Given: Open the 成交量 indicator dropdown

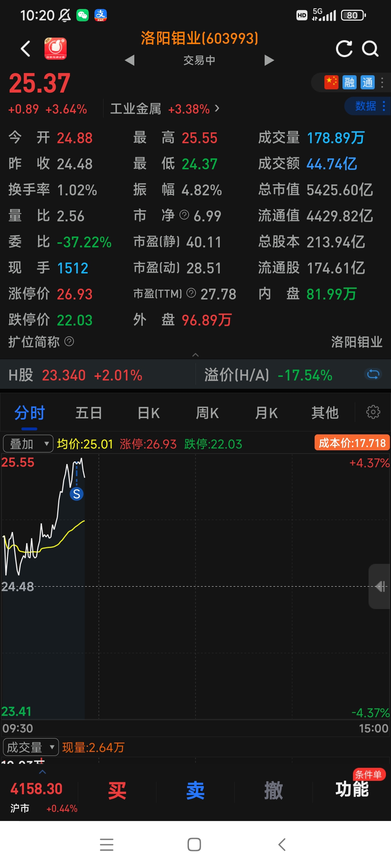Looking at the screenshot, I should (x=31, y=747).
